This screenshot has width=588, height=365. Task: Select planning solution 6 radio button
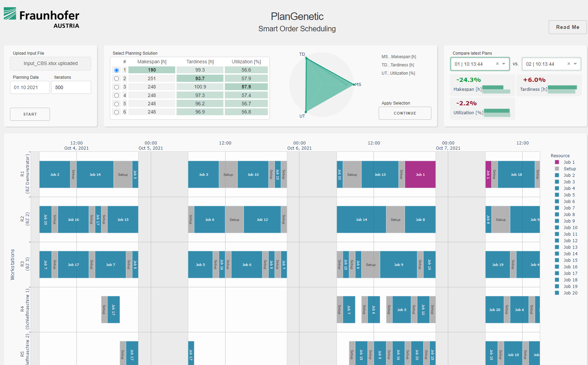116,112
